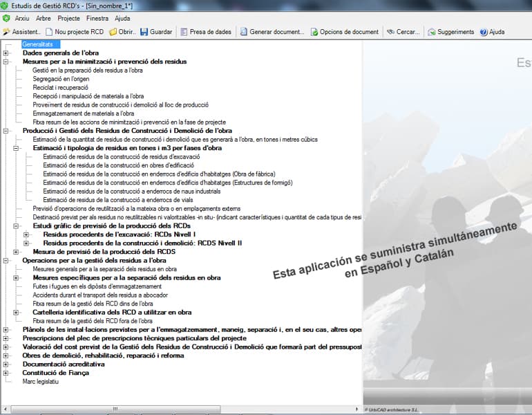532x415 pixels.
Task: Expand Documentació acreditativa node
Action: coord(6,365)
